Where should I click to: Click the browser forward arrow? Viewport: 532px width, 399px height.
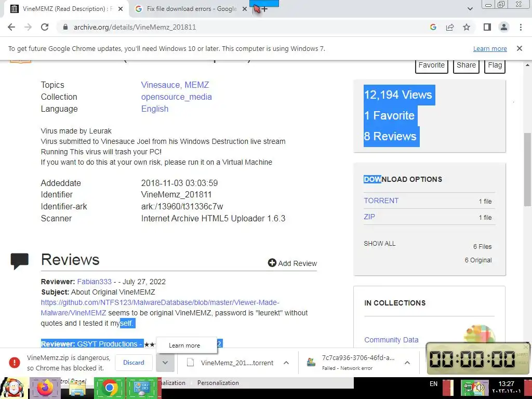pyautogui.click(x=28, y=27)
